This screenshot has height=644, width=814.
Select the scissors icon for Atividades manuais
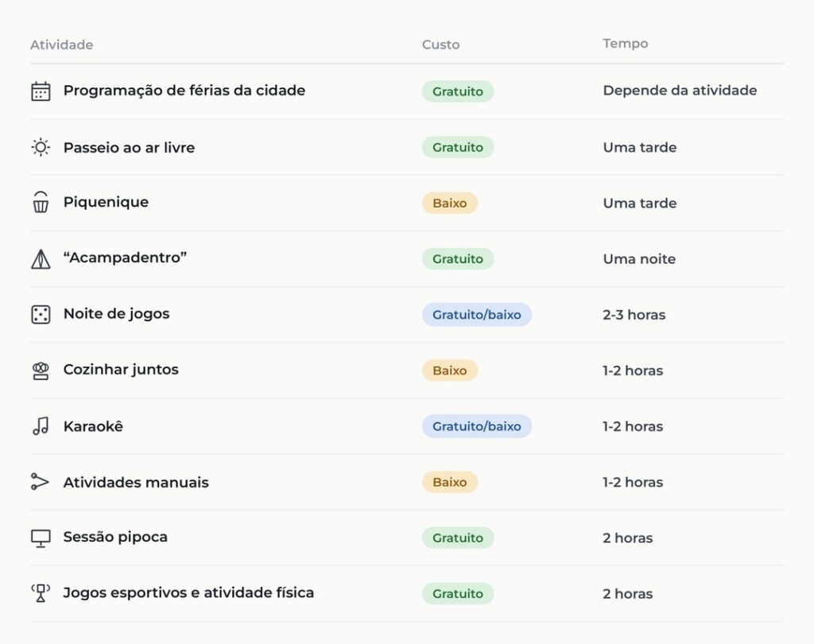(41, 482)
